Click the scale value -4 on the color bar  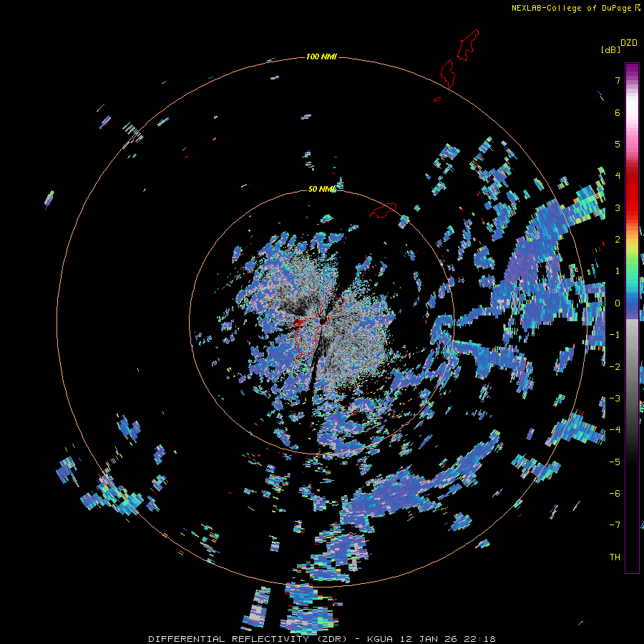(615, 430)
